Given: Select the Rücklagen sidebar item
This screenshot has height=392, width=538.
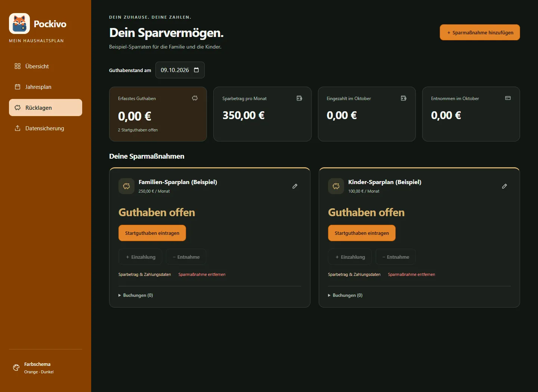Looking at the screenshot, I should coord(46,108).
